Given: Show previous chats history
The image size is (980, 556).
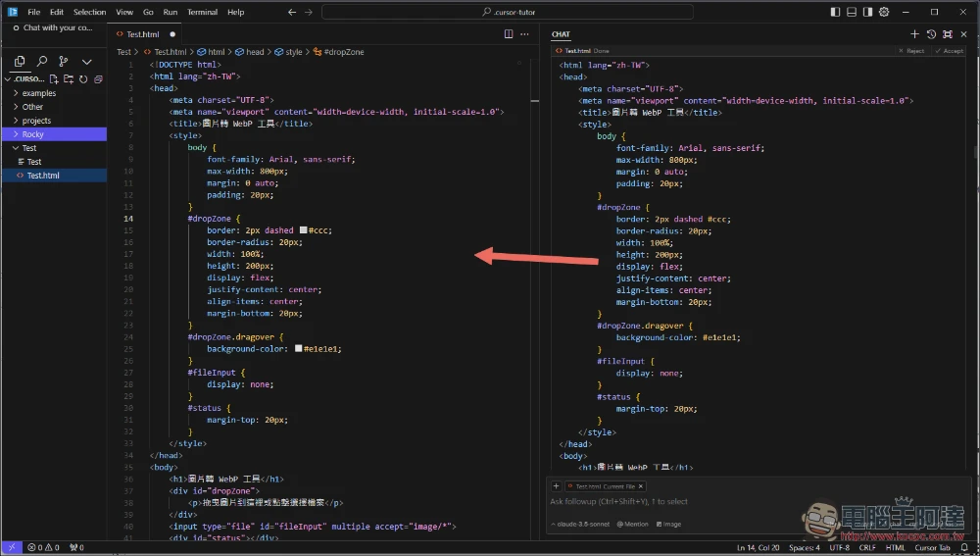Looking at the screenshot, I should pos(931,34).
